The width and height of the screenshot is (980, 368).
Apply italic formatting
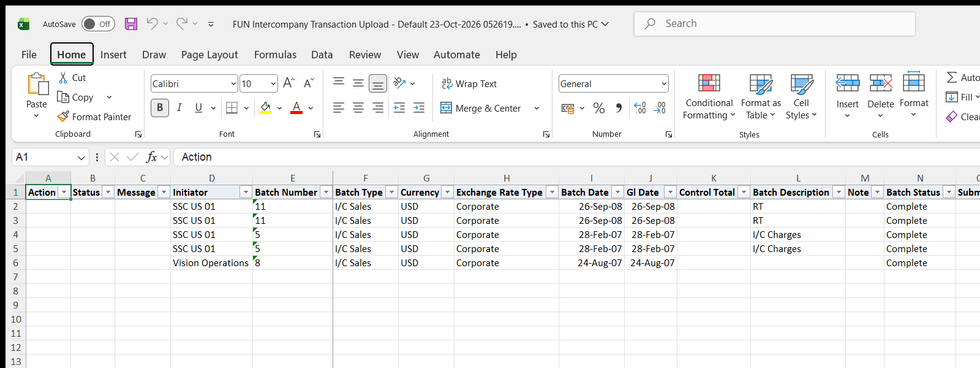click(179, 108)
